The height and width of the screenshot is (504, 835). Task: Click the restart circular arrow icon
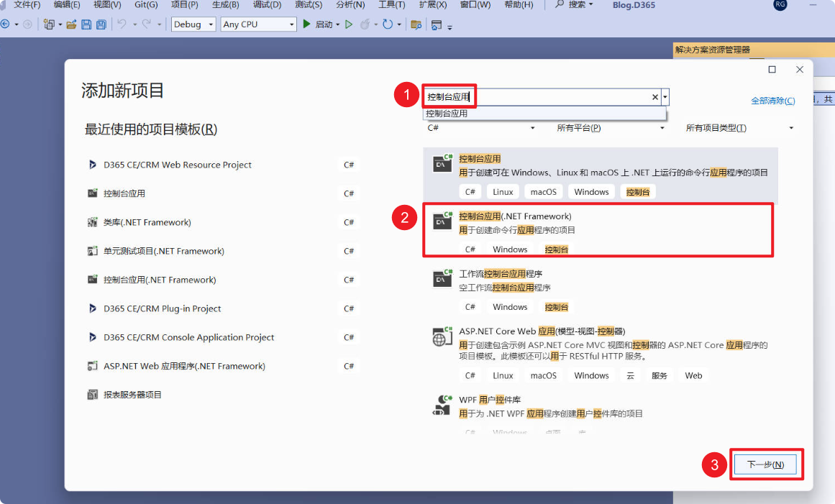coord(388,24)
